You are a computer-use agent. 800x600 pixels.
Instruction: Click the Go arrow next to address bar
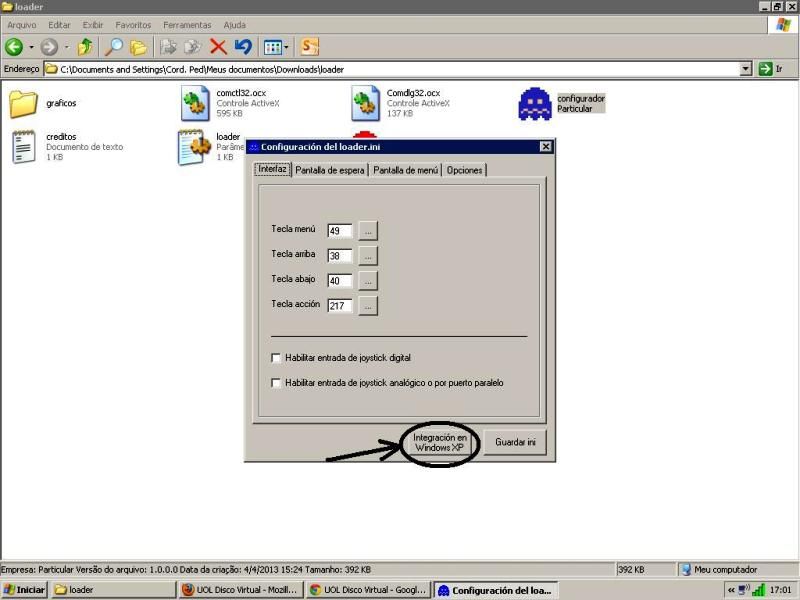765,69
